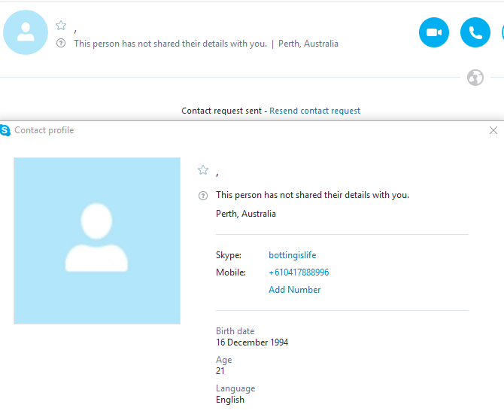Screen dimensions: 504x420
Task: Click the 'Contact profile' window title
Action: 44,130
